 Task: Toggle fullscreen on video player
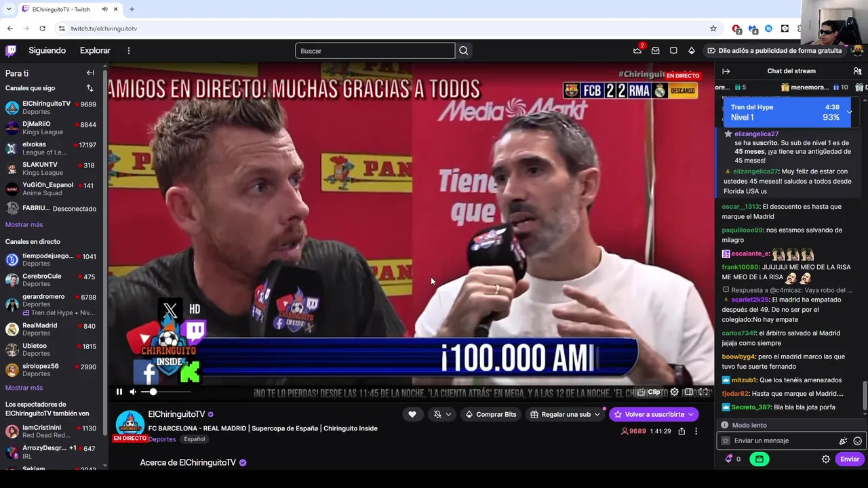point(705,392)
